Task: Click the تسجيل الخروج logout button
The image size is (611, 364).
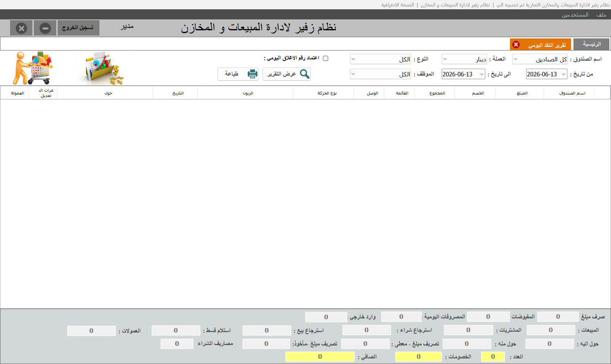Action: [78, 28]
